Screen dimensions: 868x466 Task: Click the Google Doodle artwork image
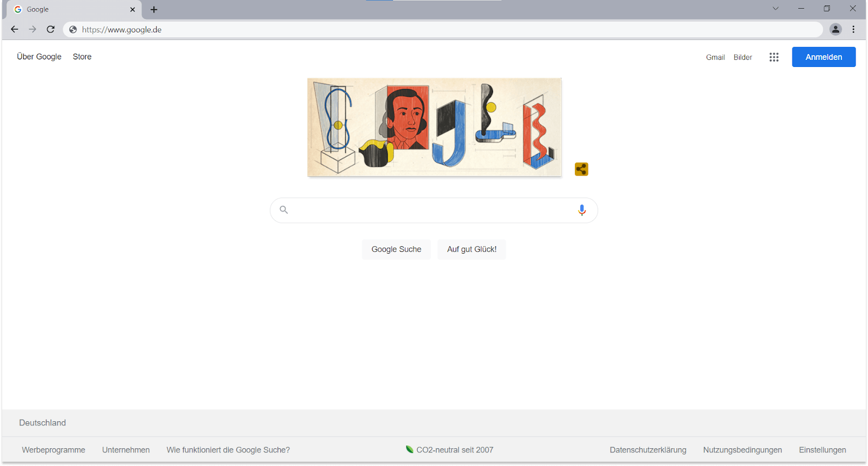(x=435, y=127)
